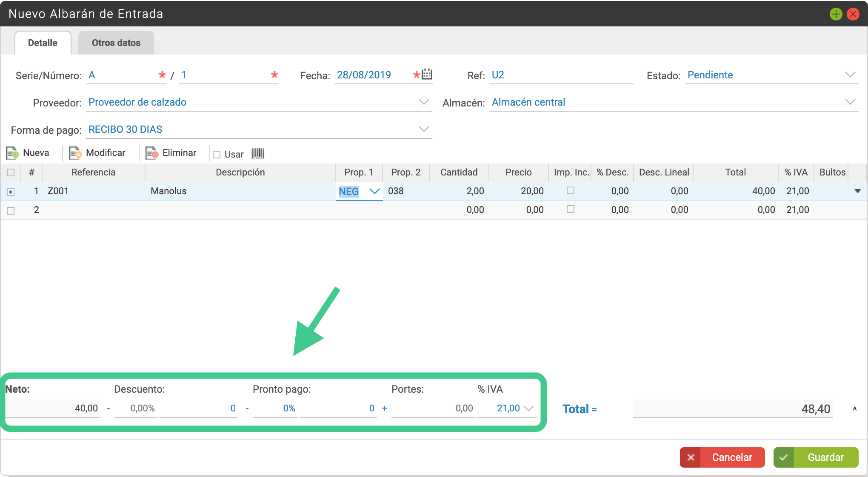Open the Fecha calendar picker icon

pos(427,74)
